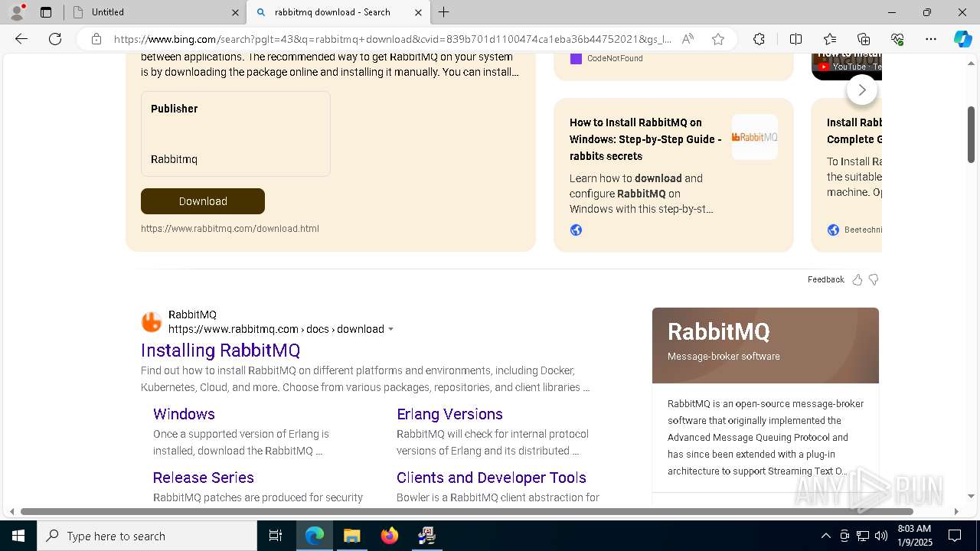The width and height of the screenshot is (980, 551).
Task: Open the Installing RabbitMQ result link
Action: point(220,350)
